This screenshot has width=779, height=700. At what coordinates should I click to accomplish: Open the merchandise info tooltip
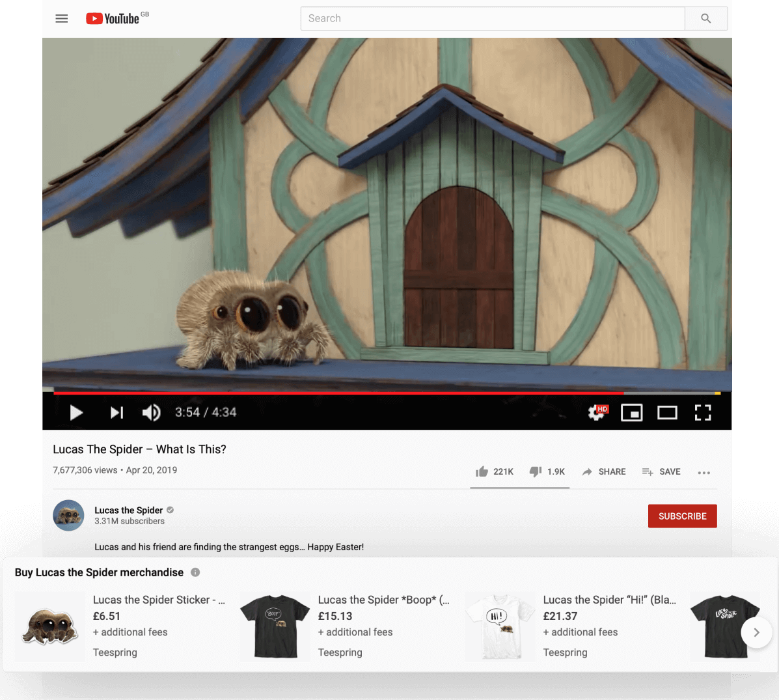(x=195, y=572)
